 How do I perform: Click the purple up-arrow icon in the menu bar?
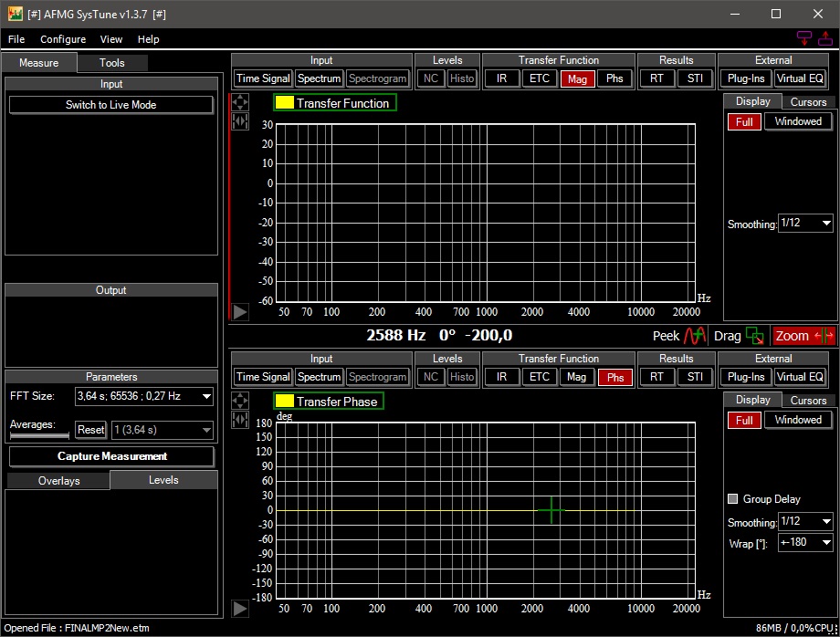click(x=825, y=38)
